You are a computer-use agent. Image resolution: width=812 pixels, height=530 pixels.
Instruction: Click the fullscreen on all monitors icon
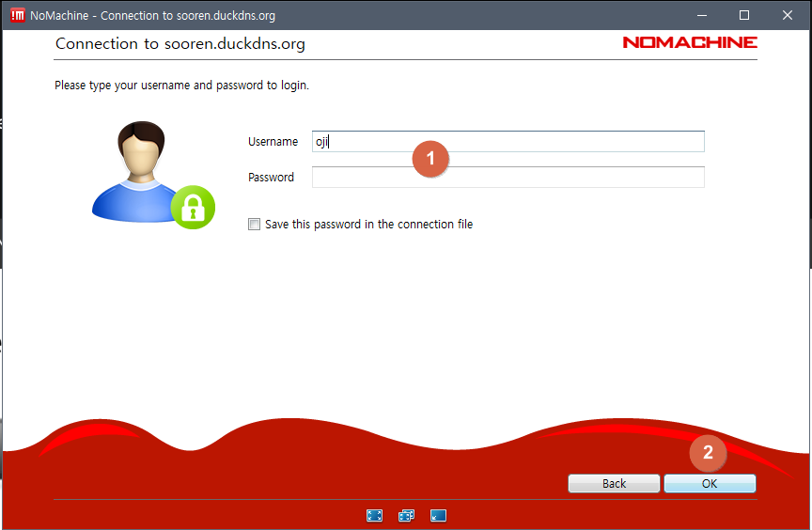click(407, 516)
